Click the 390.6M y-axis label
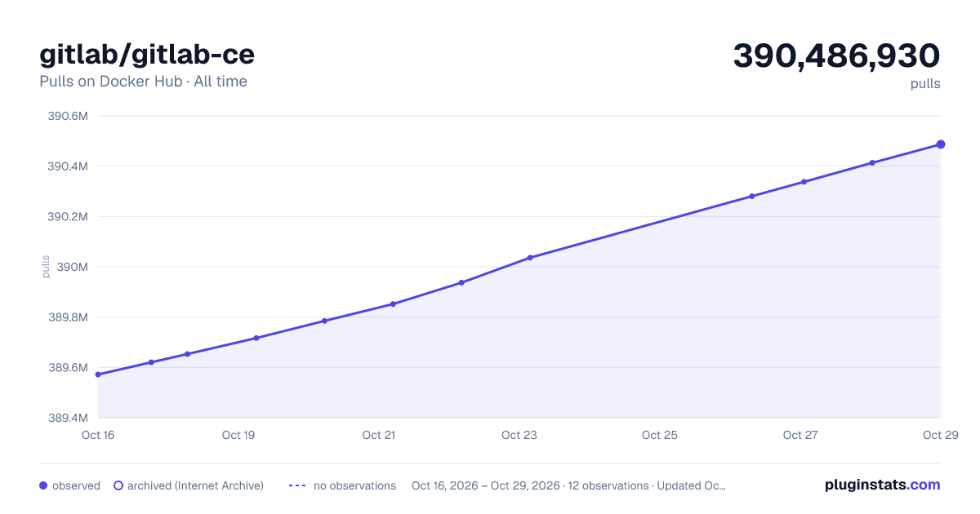Viewport: 980px width, 514px height. pos(68,116)
